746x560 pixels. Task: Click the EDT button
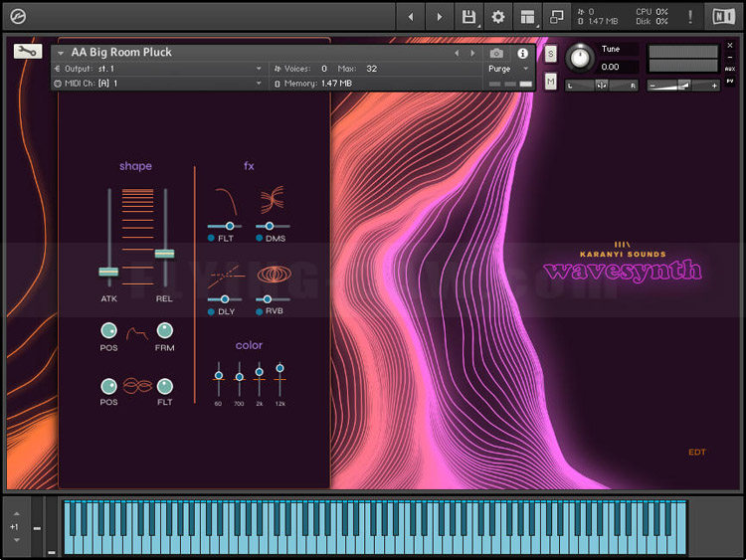point(696,453)
